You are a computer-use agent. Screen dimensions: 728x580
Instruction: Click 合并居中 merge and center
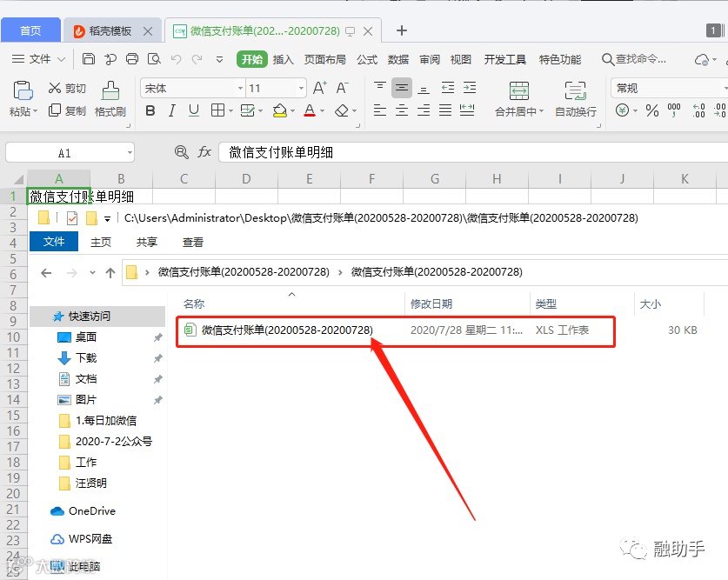coord(518,99)
